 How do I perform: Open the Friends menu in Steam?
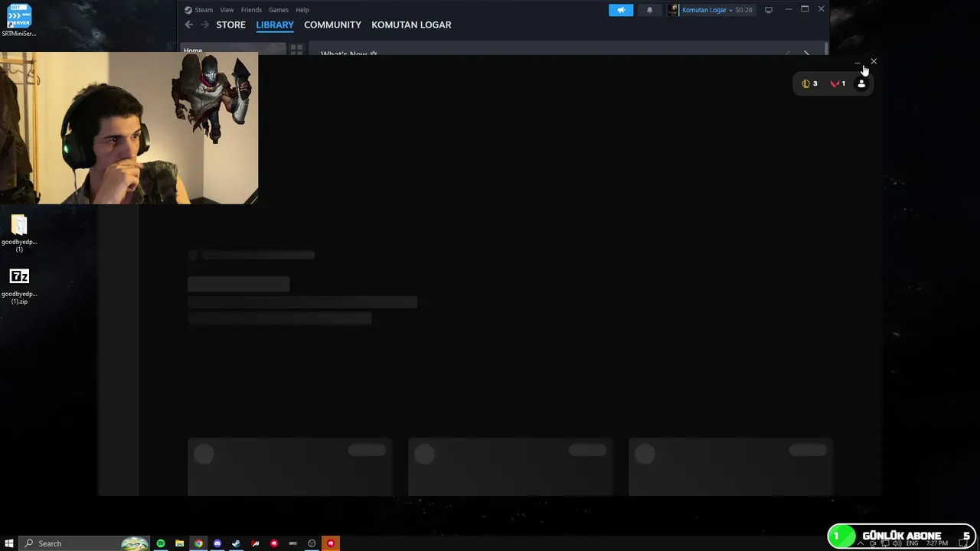[x=251, y=10]
